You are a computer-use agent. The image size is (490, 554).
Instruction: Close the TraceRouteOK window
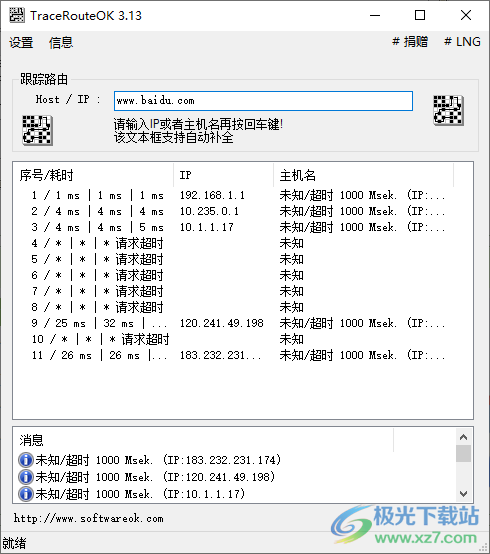coord(466,15)
